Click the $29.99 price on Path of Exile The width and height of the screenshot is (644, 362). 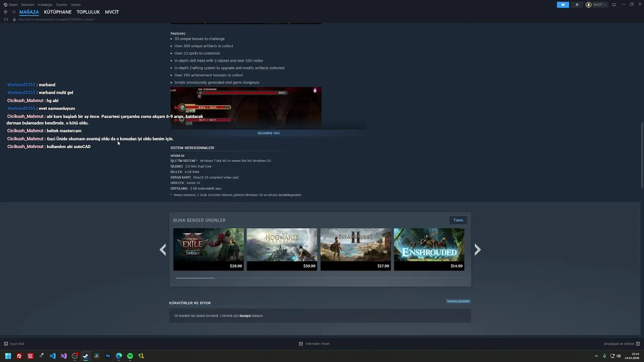(x=235, y=266)
